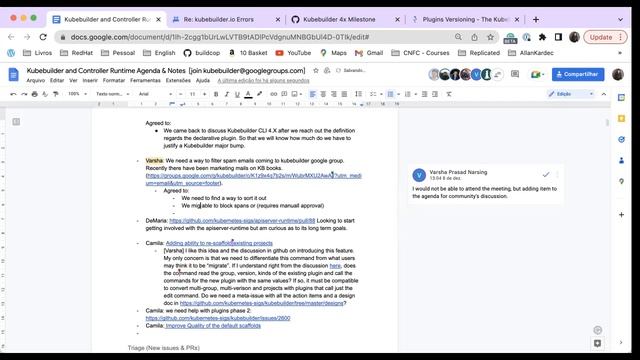Open the highlight color marker tool
This screenshot has height=360, width=640.
(x=259, y=94)
